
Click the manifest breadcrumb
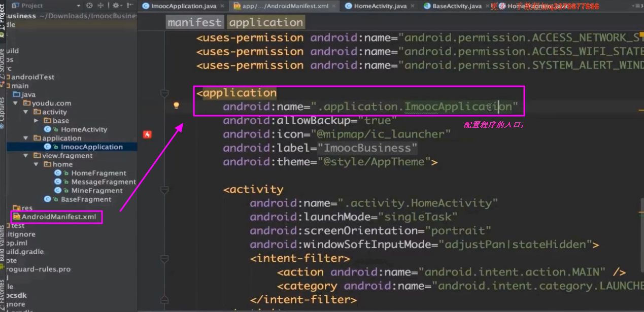[x=194, y=22]
